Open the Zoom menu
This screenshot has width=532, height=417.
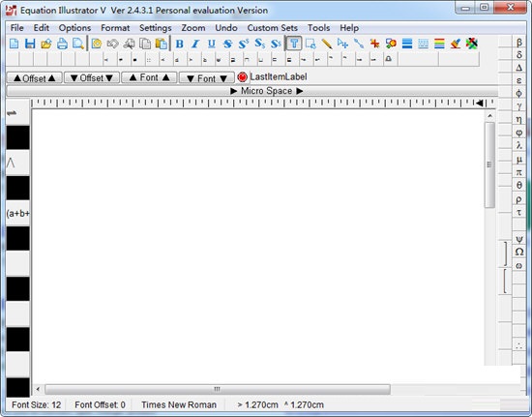[x=193, y=28]
